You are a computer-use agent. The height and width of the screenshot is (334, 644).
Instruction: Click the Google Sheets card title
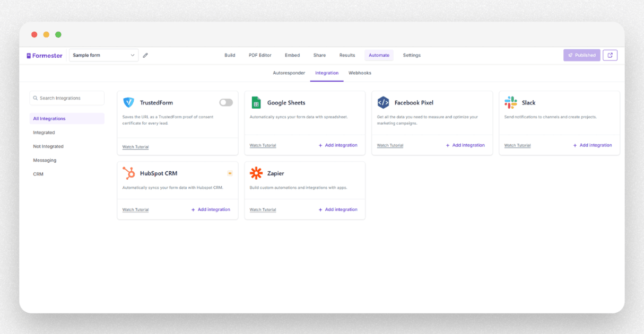click(286, 103)
